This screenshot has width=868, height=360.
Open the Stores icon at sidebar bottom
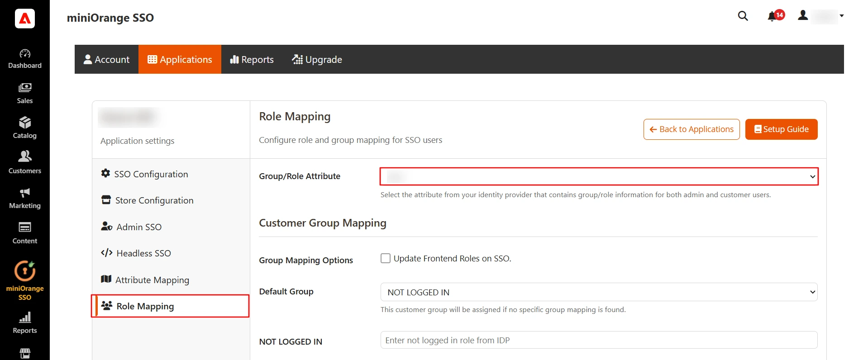pyautogui.click(x=25, y=354)
